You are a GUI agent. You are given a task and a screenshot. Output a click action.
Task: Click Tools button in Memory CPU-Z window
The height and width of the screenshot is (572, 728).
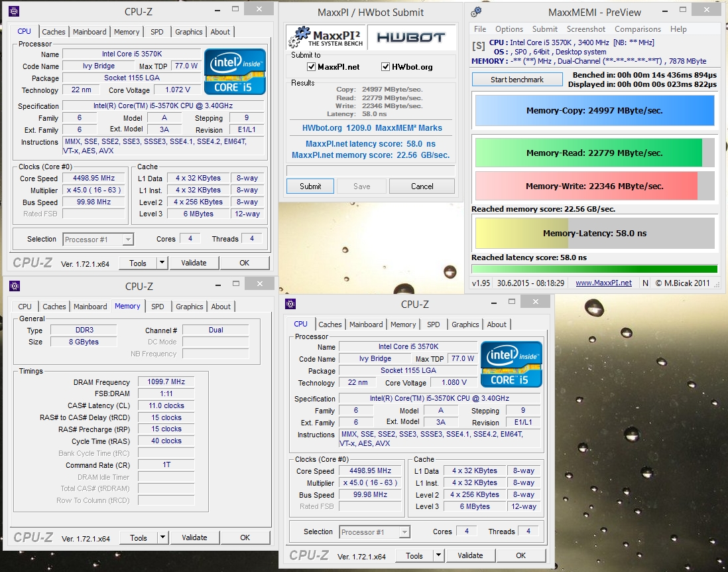139,537
